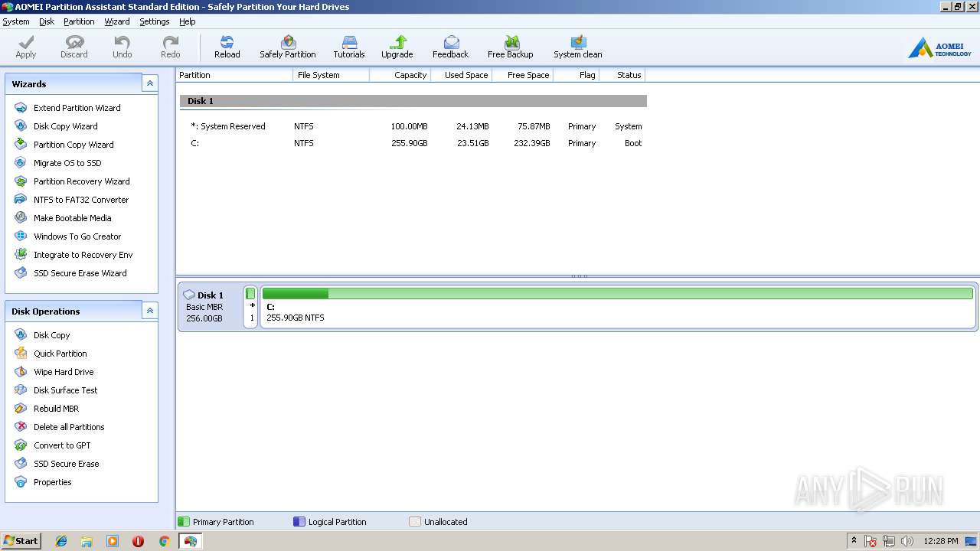
Task: Click the Integrate to Recovery Env icon
Action: click(x=21, y=255)
